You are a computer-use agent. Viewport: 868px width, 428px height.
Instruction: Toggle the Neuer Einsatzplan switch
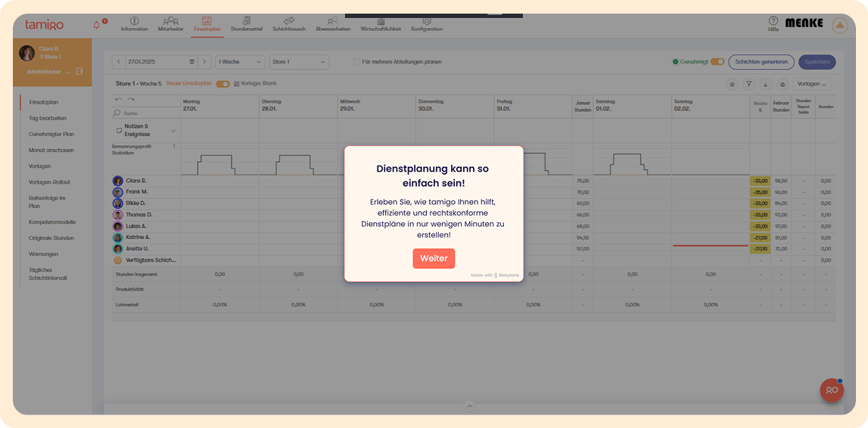[222, 84]
